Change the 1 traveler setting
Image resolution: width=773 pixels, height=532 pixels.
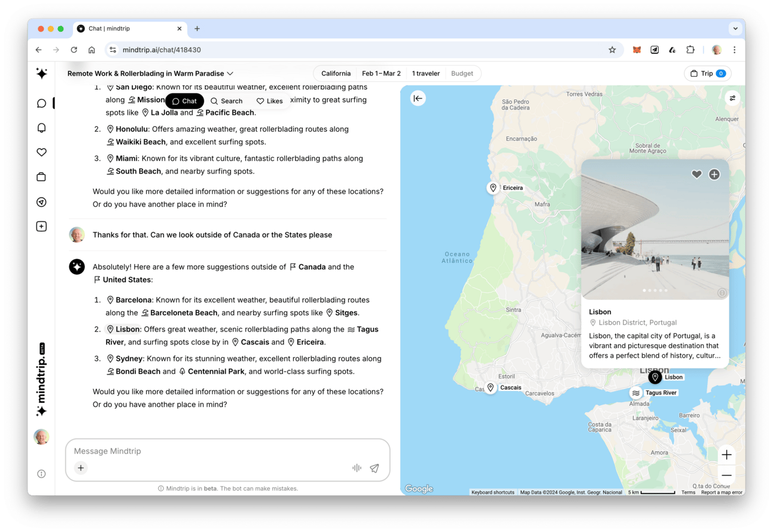425,74
